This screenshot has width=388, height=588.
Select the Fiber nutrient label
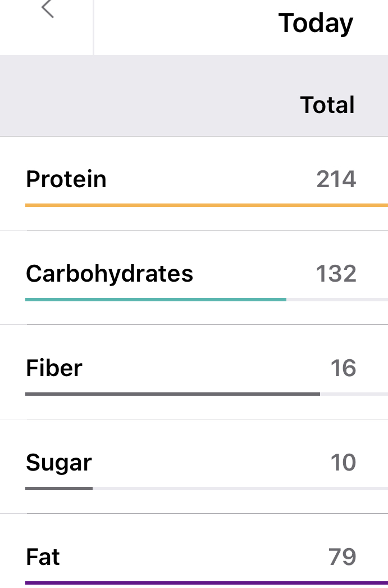[x=54, y=368]
